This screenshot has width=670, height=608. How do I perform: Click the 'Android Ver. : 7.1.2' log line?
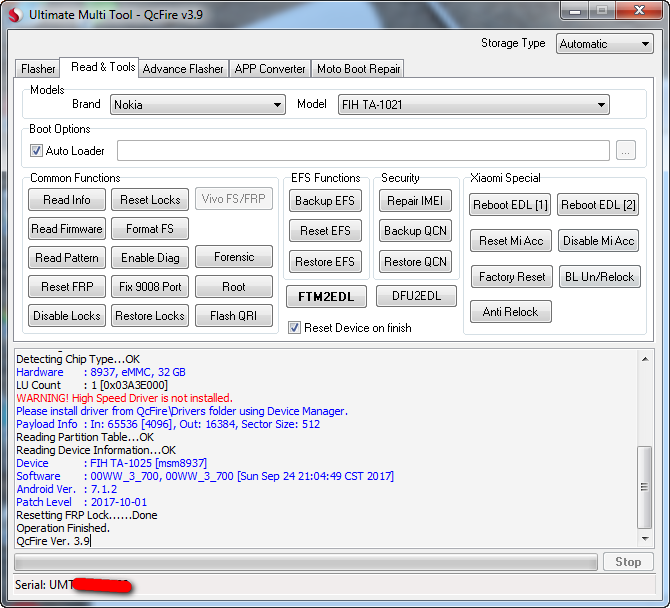(x=67, y=489)
